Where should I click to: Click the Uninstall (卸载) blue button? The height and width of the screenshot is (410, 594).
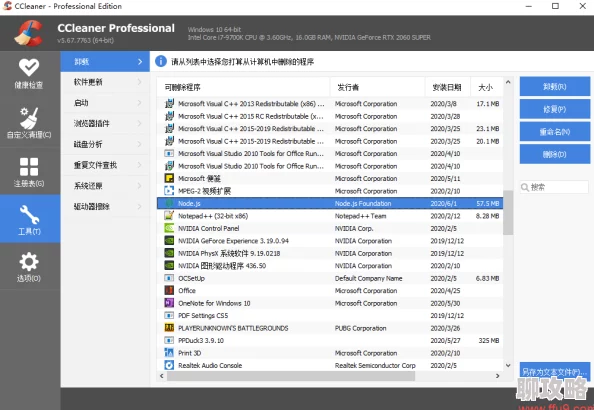coord(555,87)
